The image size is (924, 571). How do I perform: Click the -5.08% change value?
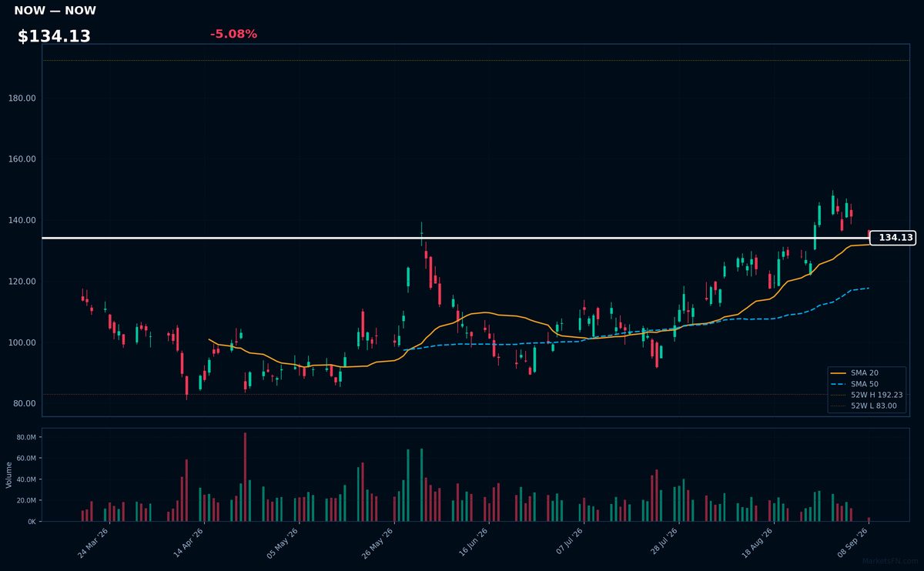click(x=233, y=34)
